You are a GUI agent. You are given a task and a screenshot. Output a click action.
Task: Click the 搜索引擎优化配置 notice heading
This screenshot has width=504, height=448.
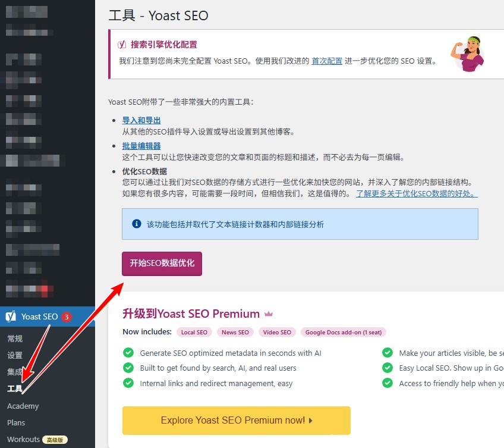164,45
